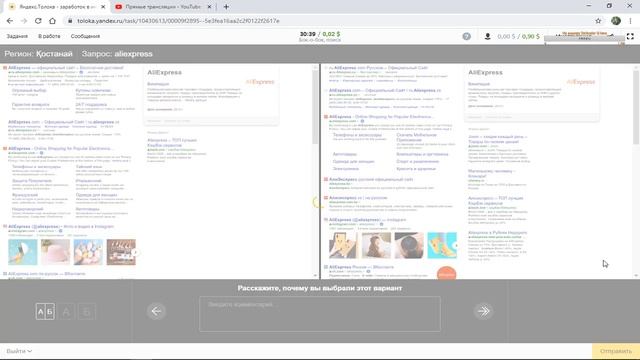Click the AliExpress logo in the left info card
The image size is (640, 360).
pos(260,82)
